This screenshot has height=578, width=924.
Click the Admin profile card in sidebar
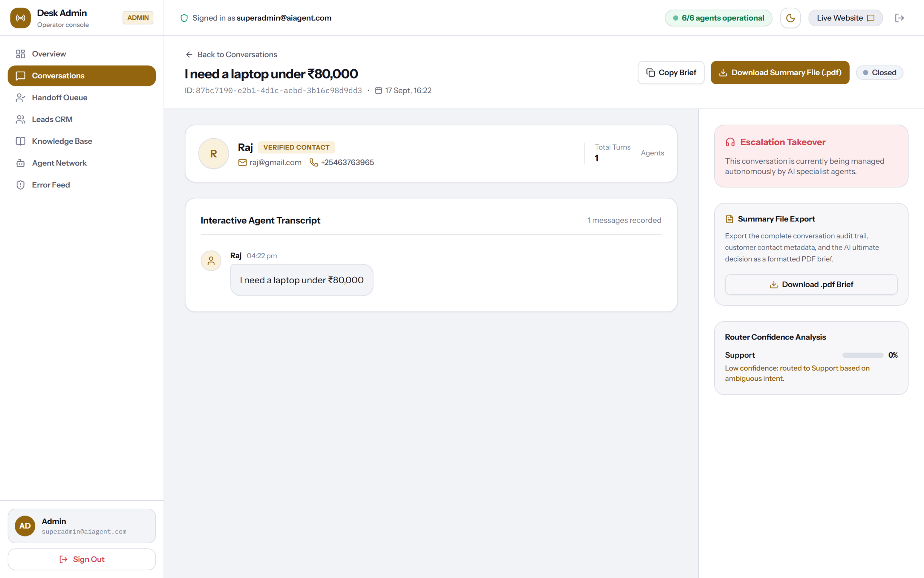82,526
